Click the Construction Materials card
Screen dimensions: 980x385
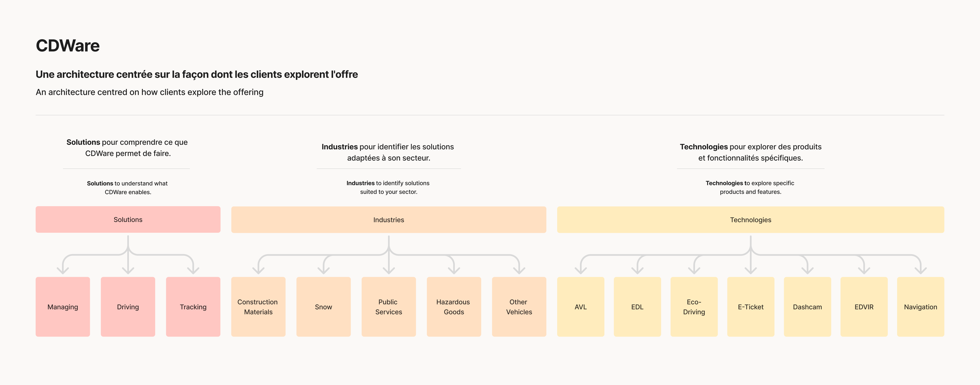(x=258, y=307)
